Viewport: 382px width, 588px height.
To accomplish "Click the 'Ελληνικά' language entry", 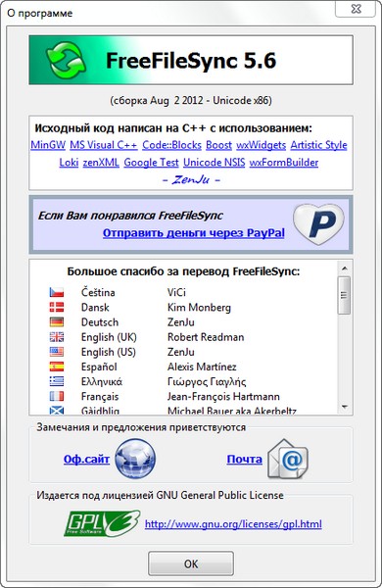I will [102, 382].
